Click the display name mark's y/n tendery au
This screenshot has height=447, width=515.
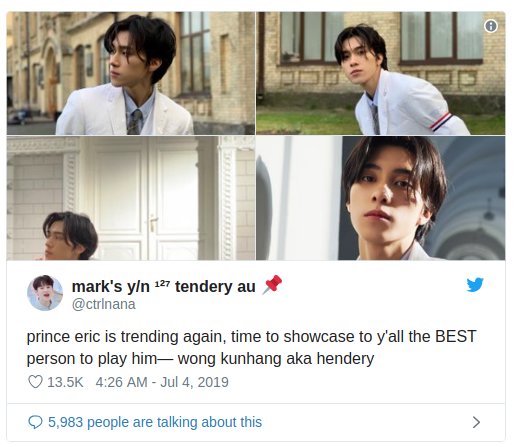point(164,287)
